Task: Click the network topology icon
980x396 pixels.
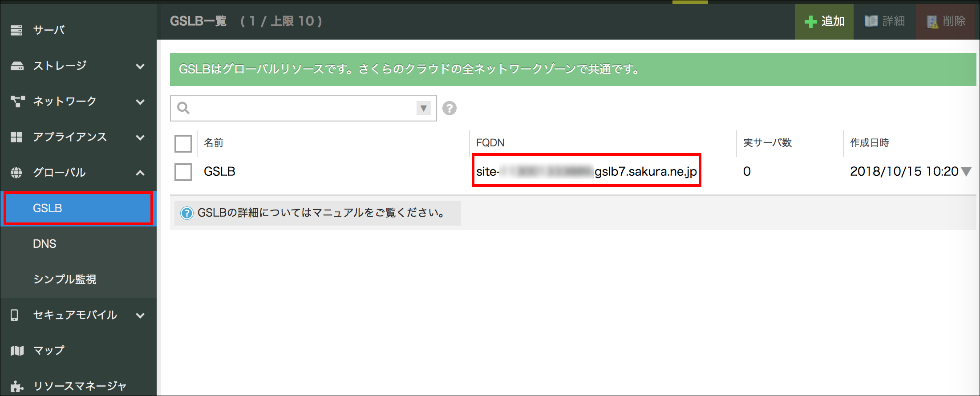Action: coord(17,101)
